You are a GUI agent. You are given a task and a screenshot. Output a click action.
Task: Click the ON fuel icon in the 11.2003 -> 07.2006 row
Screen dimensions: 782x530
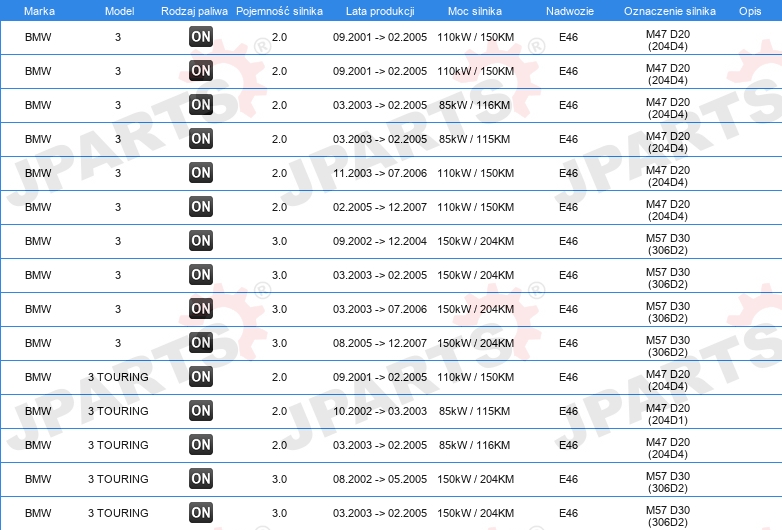(201, 173)
